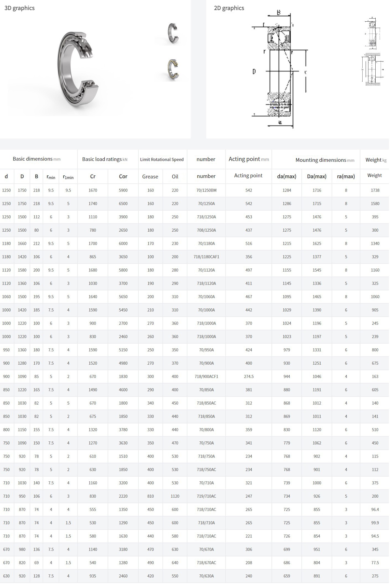390x588 pixels.
Task: Click the 2D graphics heading
Action: [x=229, y=8]
